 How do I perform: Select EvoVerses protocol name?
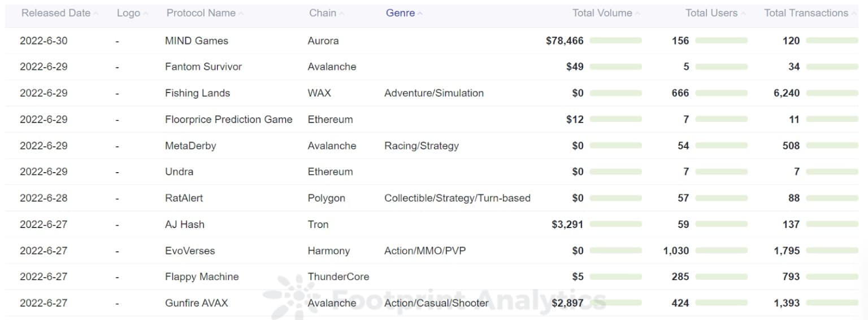190,251
